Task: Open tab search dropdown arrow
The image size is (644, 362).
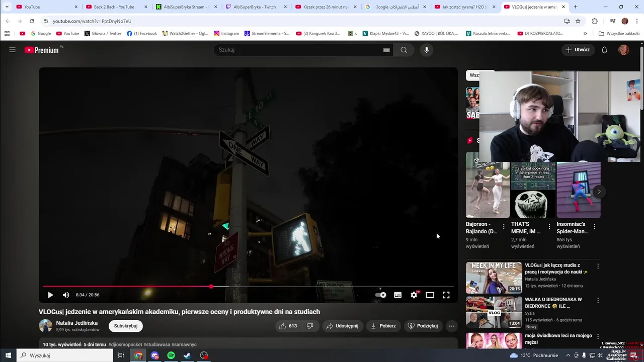Action: pyautogui.click(x=7, y=7)
